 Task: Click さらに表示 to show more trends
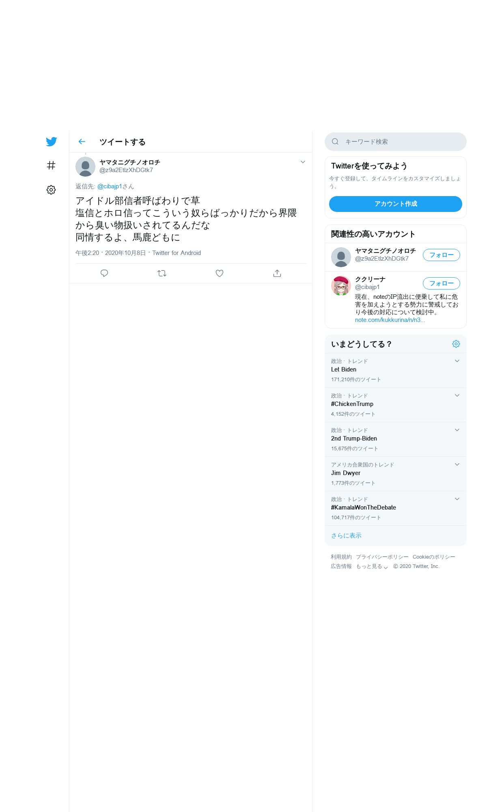[346, 536]
